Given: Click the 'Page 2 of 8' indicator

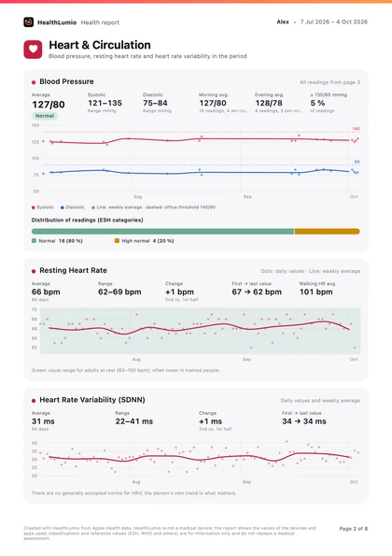Looking at the screenshot, I should [x=354, y=529].
